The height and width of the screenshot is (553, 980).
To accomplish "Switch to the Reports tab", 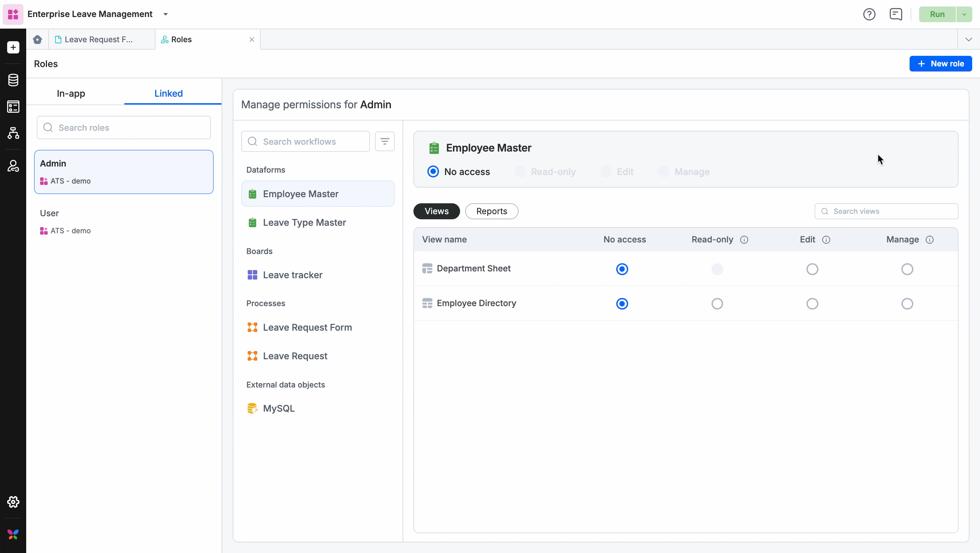I will [491, 211].
